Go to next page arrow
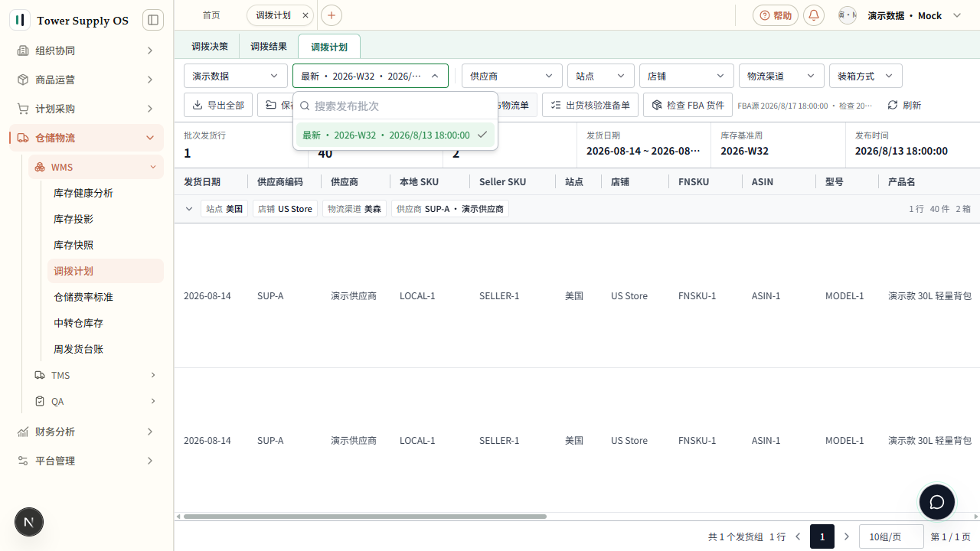 (847, 537)
